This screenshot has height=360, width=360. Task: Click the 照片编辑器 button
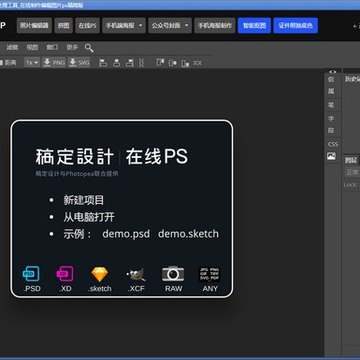click(34, 25)
